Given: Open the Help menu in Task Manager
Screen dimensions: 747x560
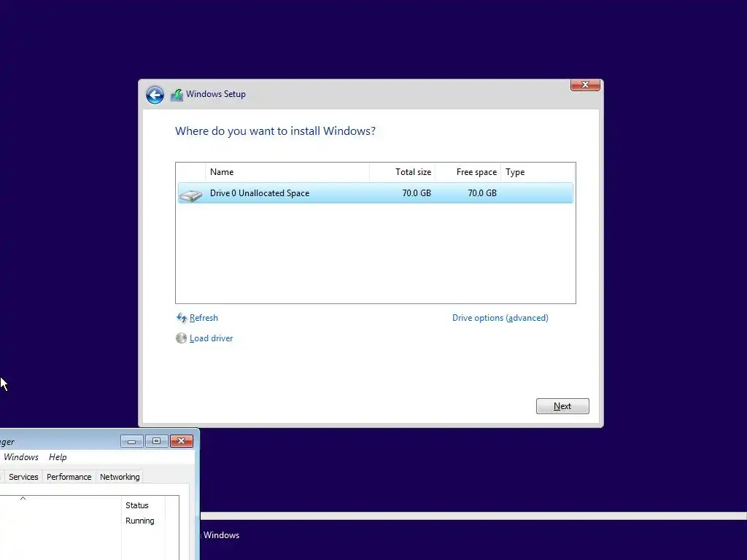Looking at the screenshot, I should [x=58, y=457].
